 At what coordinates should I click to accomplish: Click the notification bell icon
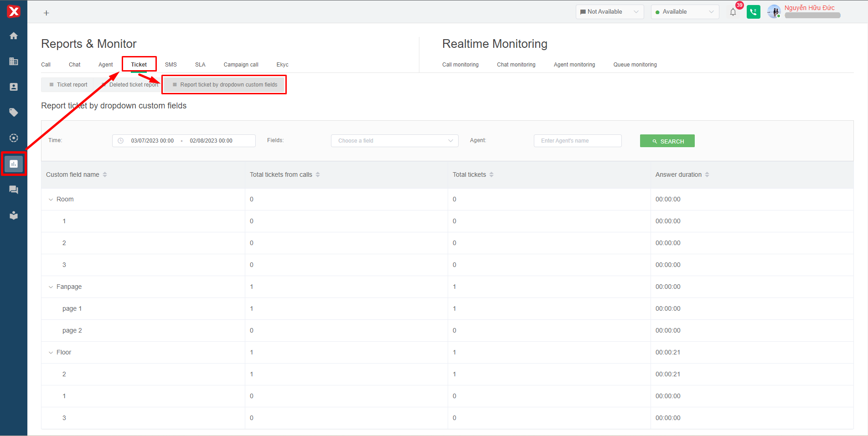click(733, 12)
